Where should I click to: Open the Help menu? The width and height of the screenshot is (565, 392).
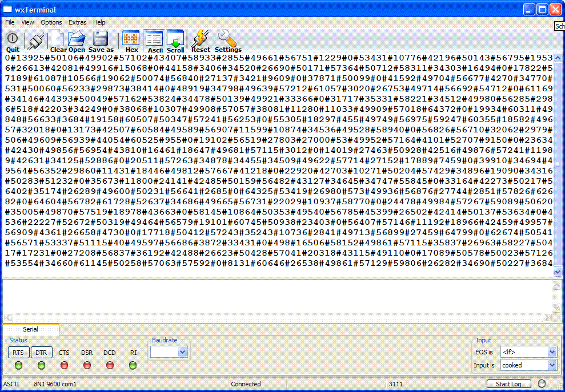pyautogui.click(x=99, y=22)
